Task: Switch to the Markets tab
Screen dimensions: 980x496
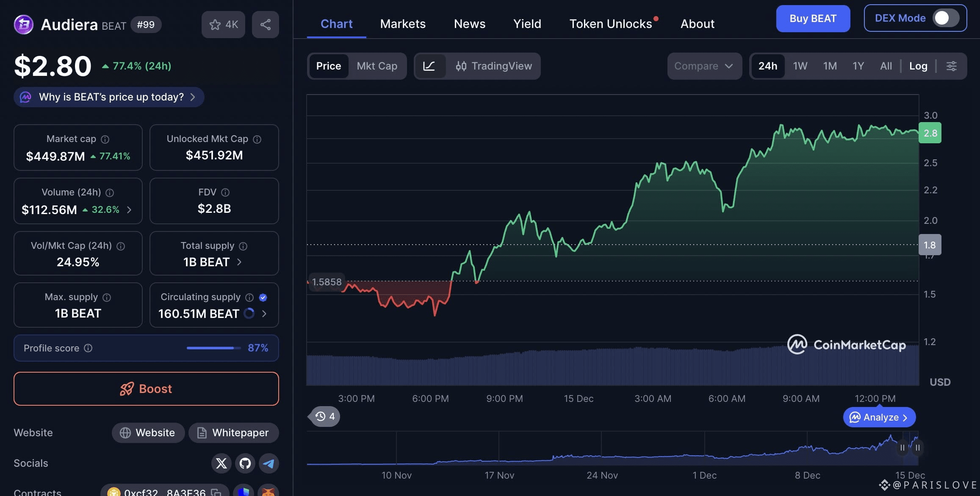Action: [x=403, y=24]
